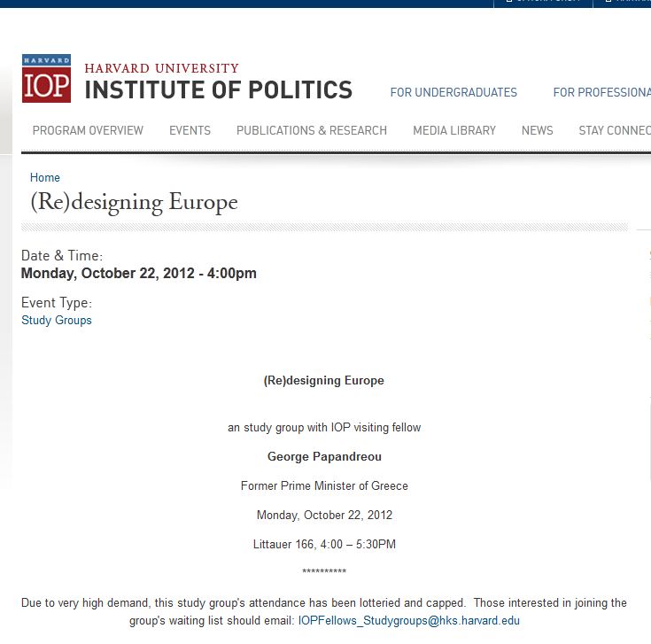Viewport: 651px width, 644px height.
Task: Open the For Professionals section
Action: click(x=601, y=92)
